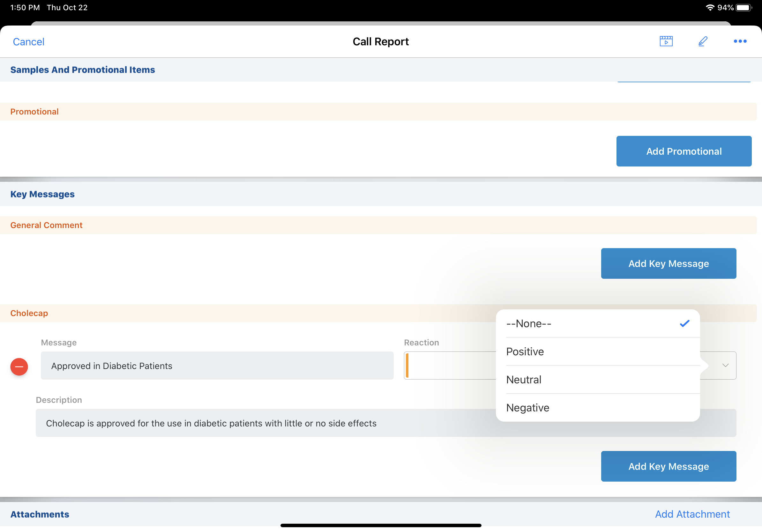This screenshot has height=532, width=762.
Task: Tap the Samples And Promotional Items header
Action: tap(83, 70)
